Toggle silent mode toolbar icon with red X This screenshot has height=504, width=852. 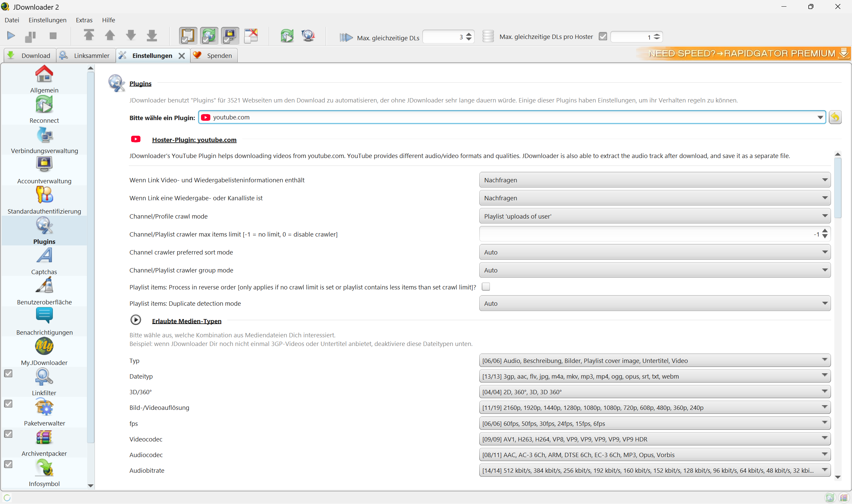point(251,36)
